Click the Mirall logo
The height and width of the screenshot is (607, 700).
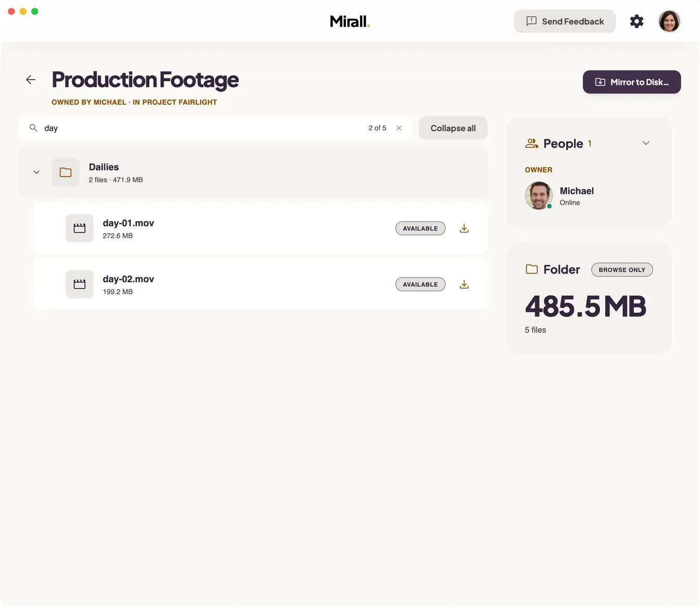(350, 21)
